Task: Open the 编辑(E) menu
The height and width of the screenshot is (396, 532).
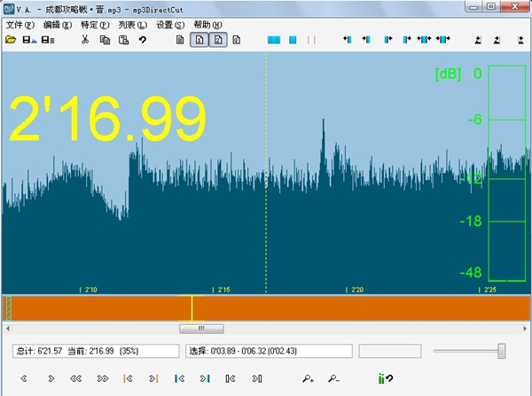Action: tap(58, 25)
